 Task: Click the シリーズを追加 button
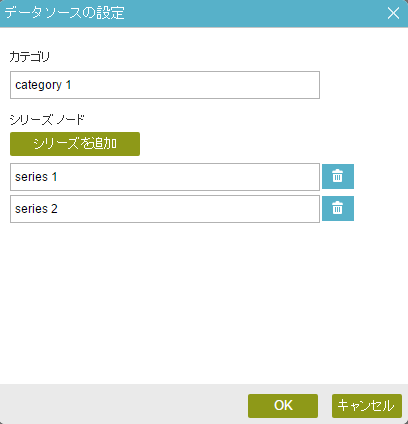pos(75,144)
